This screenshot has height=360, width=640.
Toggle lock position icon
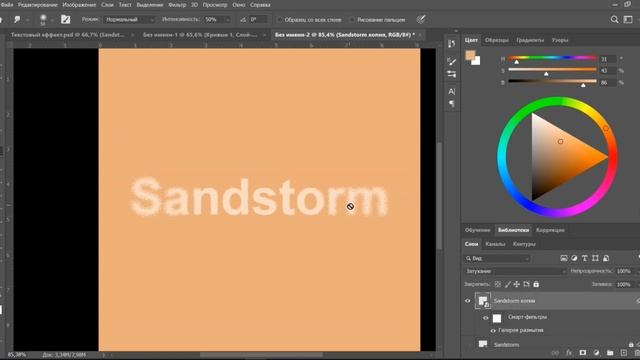point(517,284)
